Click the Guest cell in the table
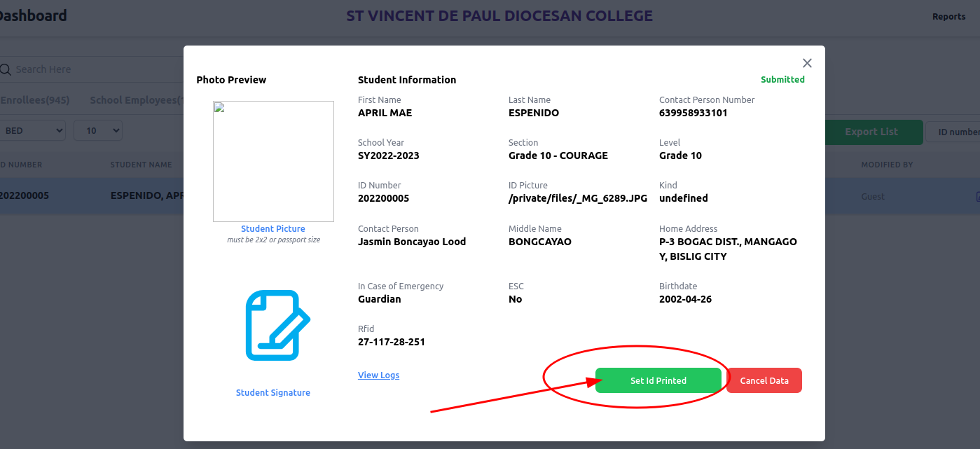 (x=873, y=197)
